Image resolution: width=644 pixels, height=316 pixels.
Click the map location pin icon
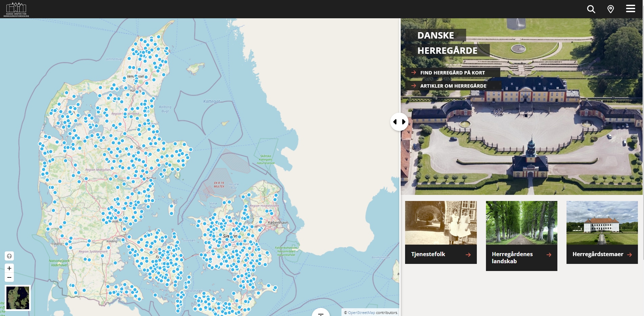tap(610, 9)
